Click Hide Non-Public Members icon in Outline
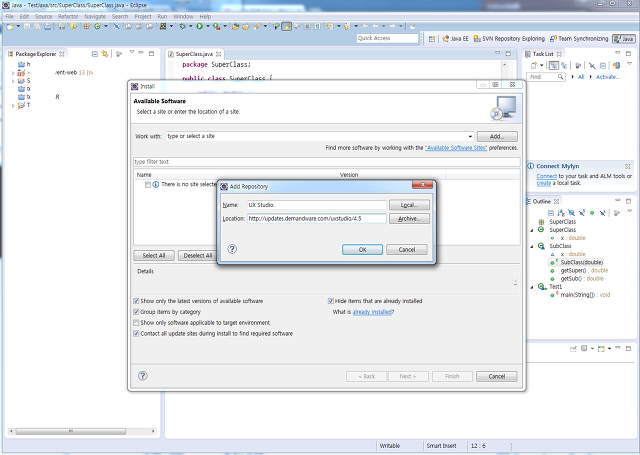The width and height of the screenshot is (640, 455). pyautogui.click(x=592, y=213)
